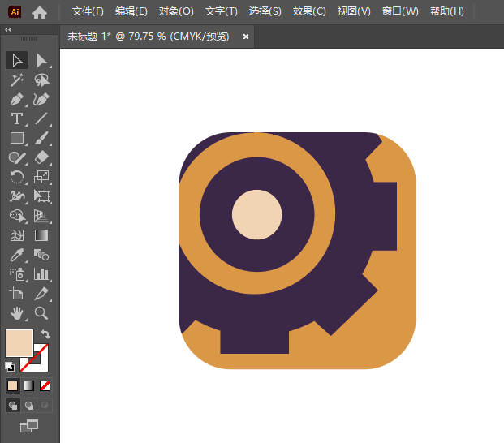This screenshot has height=443, width=504.
Task: Collapse the toolbar with double arrows
Action: pyautogui.click(x=8, y=29)
